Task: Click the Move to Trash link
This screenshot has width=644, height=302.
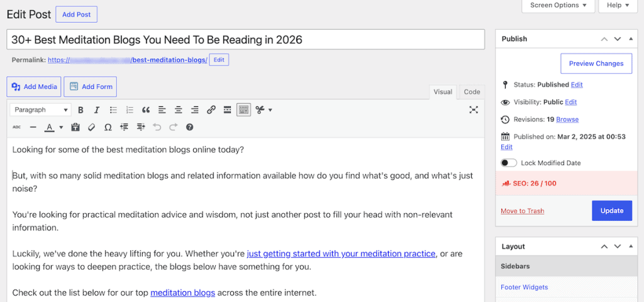Action: click(523, 211)
